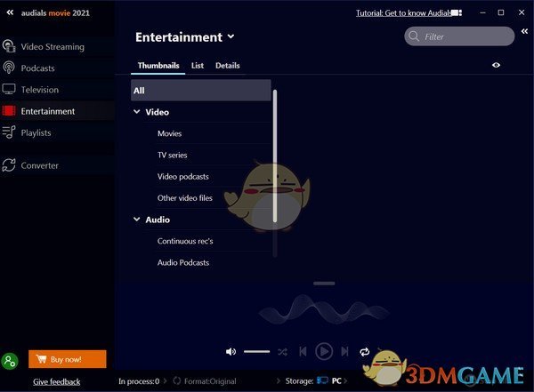
Task: Expand the Entertainment title dropdown
Action: [x=231, y=36]
